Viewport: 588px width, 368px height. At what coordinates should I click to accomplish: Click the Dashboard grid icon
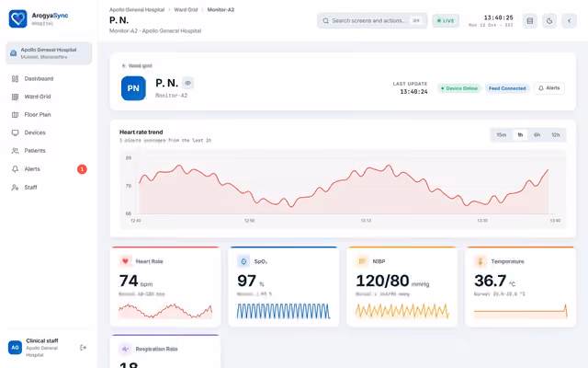pos(15,79)
